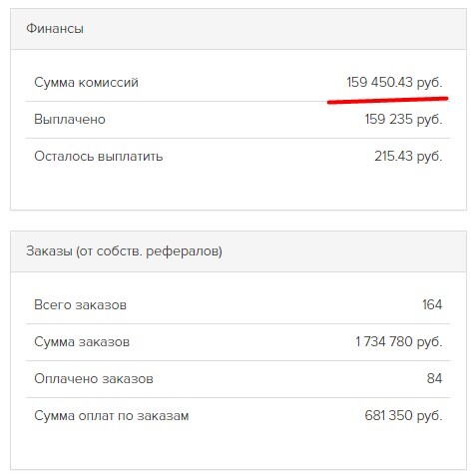This screenshot has width=476, height=474.
Task: Click the 1 734 780 руб. orders sum
Action: (x=399, y=341)
